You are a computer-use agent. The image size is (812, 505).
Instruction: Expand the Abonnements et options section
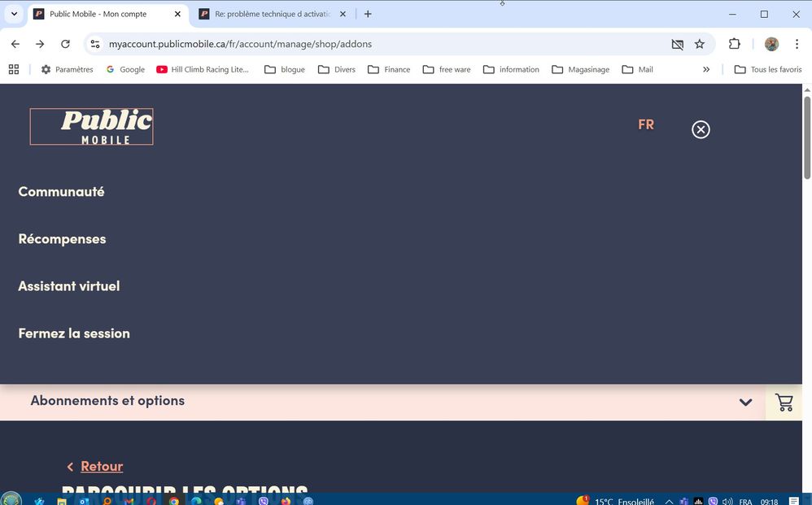point(744,402)
